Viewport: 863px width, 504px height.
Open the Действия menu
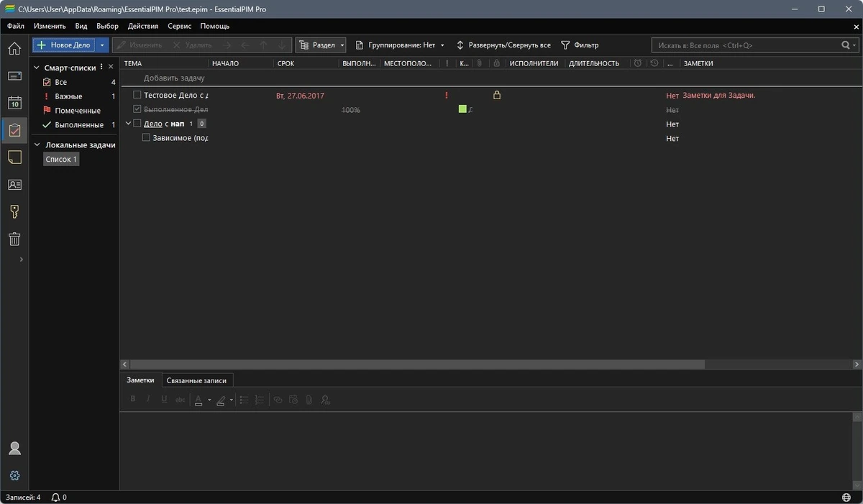click(143, 26)
